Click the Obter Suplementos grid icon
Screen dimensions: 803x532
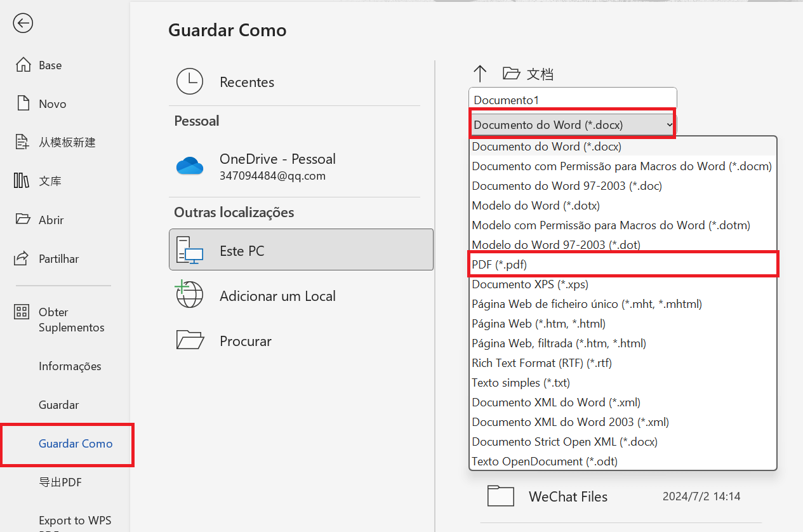pos(22,312)
